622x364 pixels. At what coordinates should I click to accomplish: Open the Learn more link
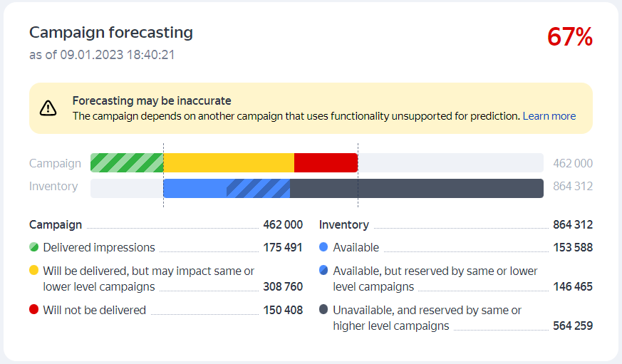pyautogui.click(x=549, y=116)
